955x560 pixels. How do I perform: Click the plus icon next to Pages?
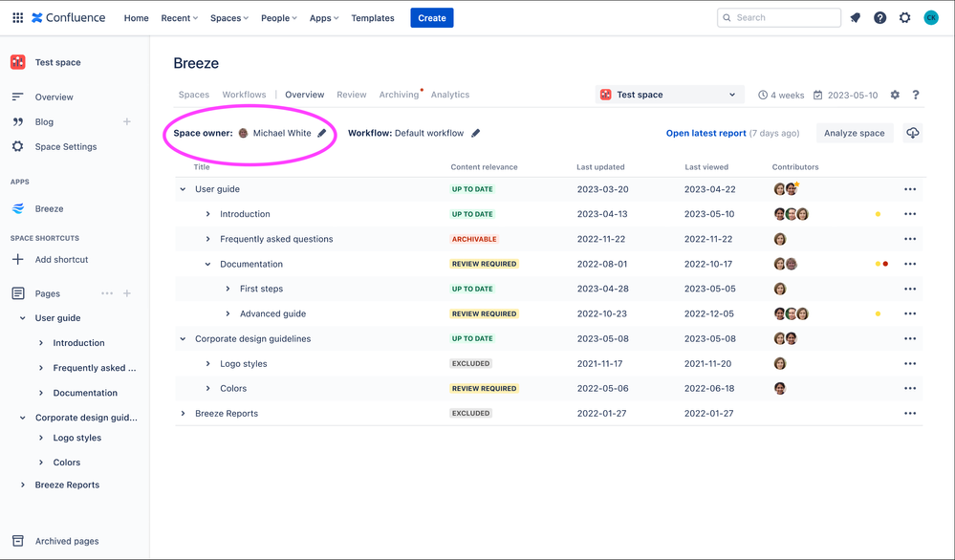coord(127,293)
